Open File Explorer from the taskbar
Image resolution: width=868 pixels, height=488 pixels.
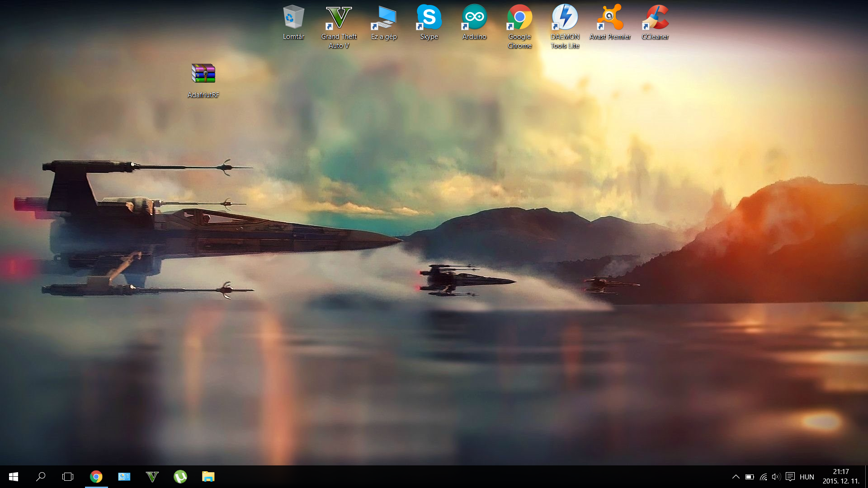208,477
